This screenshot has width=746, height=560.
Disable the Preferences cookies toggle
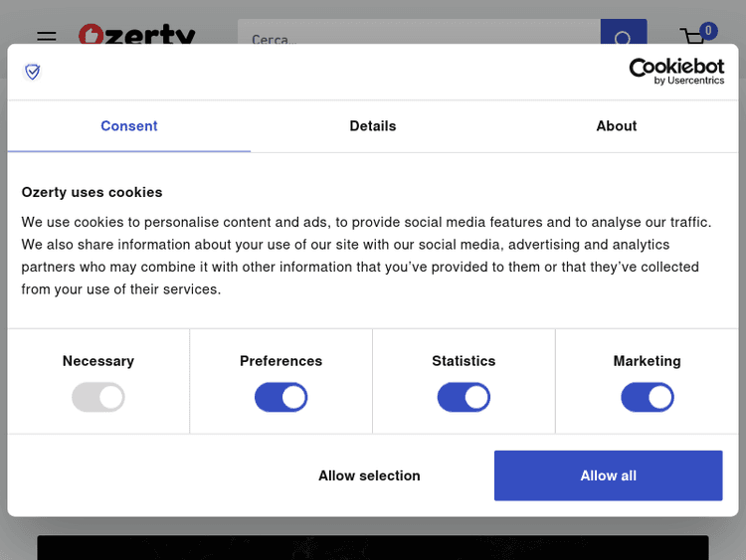point(281,398)
